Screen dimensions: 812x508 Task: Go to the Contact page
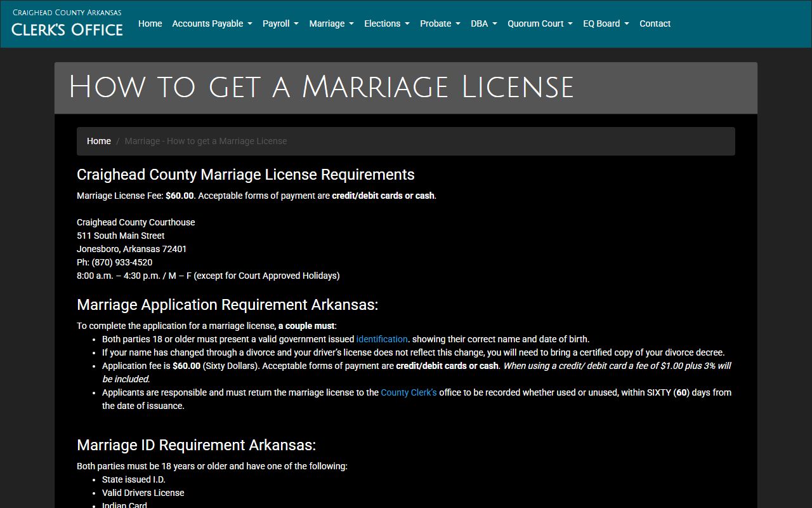click(655, 23)
